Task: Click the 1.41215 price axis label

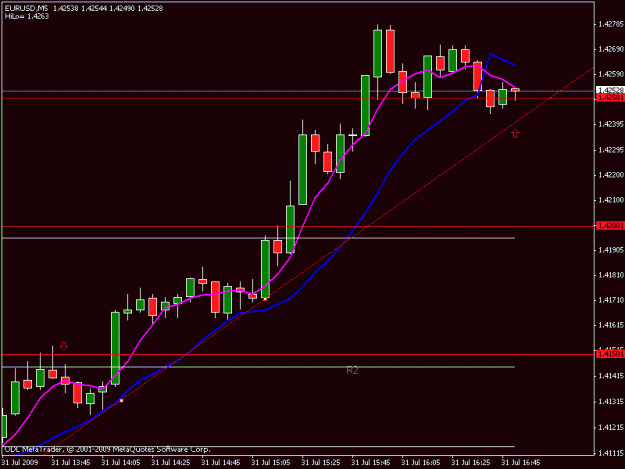Action: [x=611, y=428]
